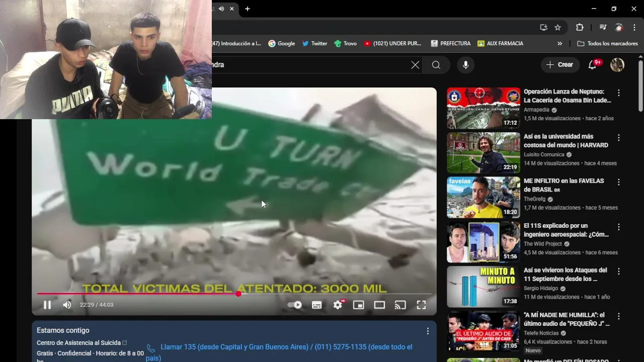Open the PREFECTURA bookmark
Viewport: 644px width, 362px height.
(451, 44)
